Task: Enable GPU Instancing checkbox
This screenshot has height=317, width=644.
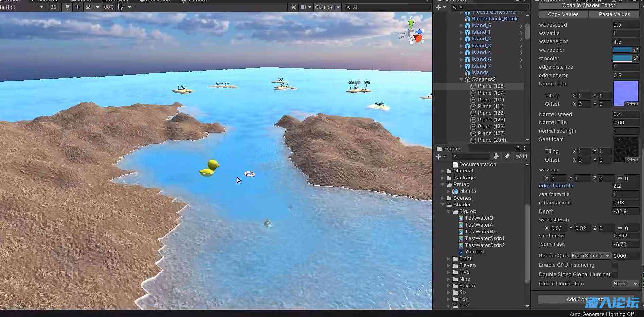Action: pos(615,265)
